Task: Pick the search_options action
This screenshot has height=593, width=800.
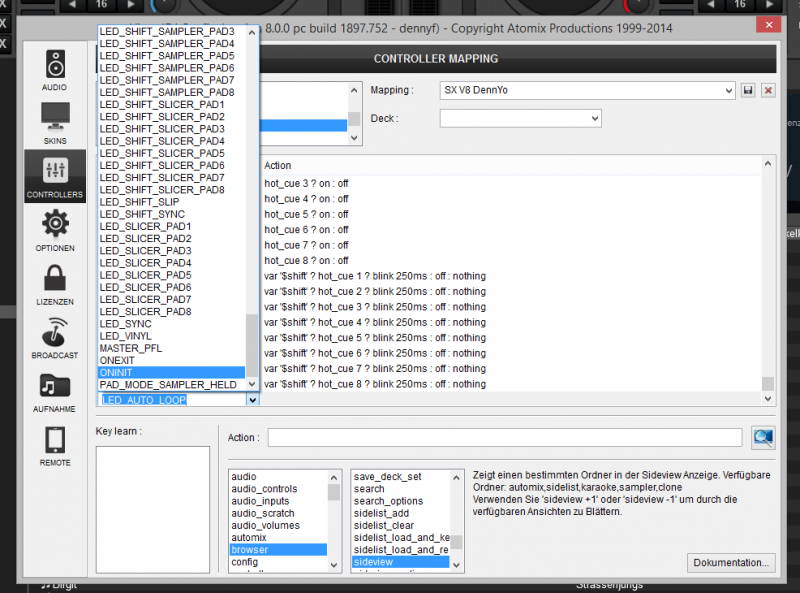Action: click(x=401, y=501)
